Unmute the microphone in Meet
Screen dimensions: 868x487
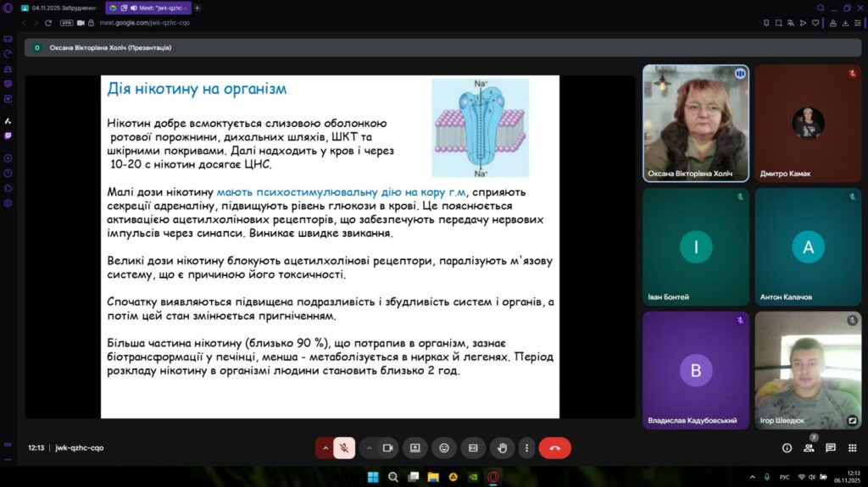pos(344,447)
